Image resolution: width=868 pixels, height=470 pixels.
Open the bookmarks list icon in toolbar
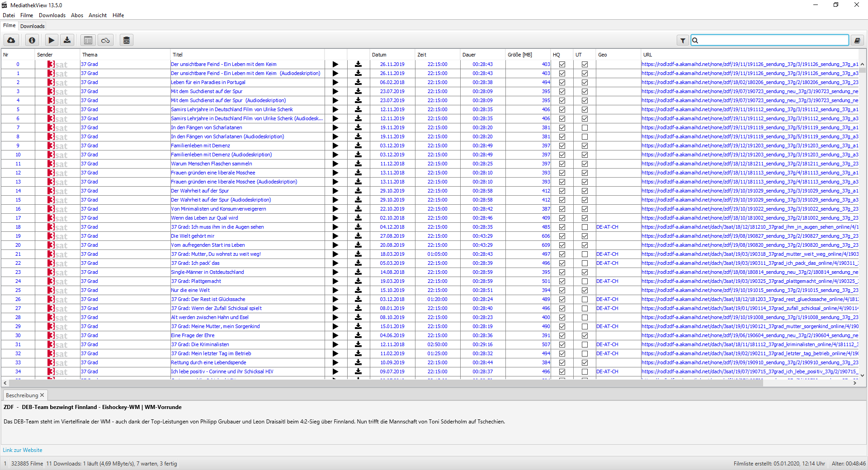coord(88,40)
